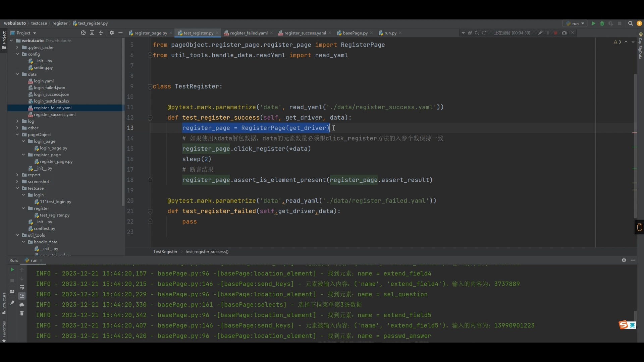
Task: Minimize the Run tool window
Action: click(633, 260)
